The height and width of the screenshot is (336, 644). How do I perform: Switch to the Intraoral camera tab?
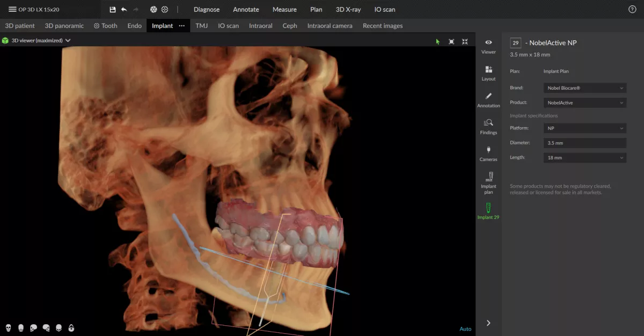point(330,26)
